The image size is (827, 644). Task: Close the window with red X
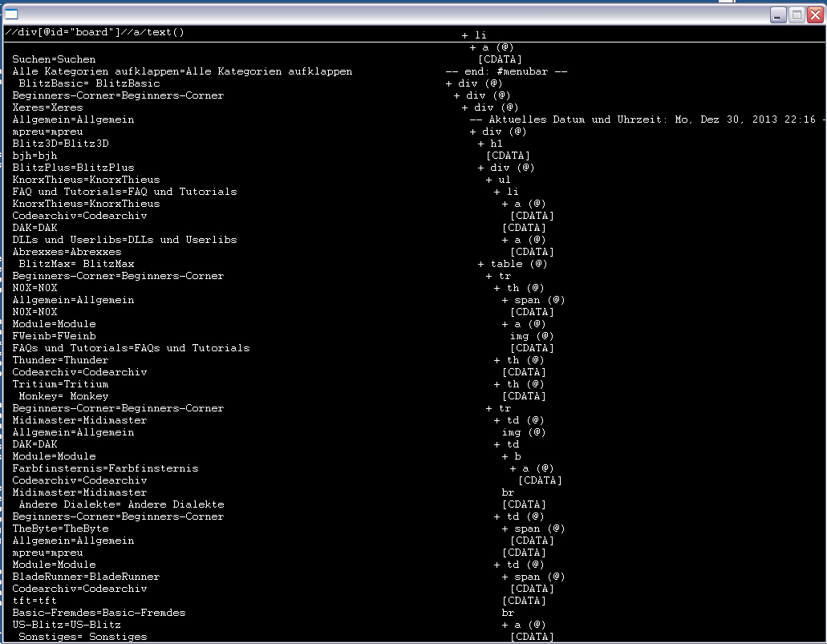(x=816, y=14)
